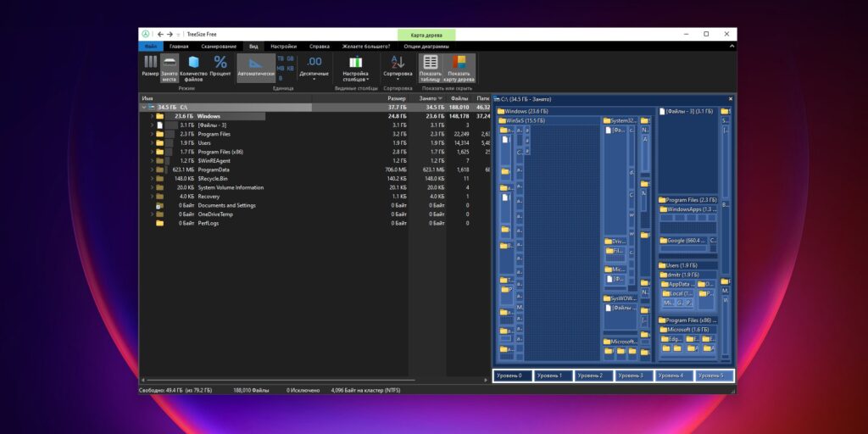The width and height of the screenshot is (868, 434).
Task: Click the TreeSize logo icon
Action: pos(146,34)
